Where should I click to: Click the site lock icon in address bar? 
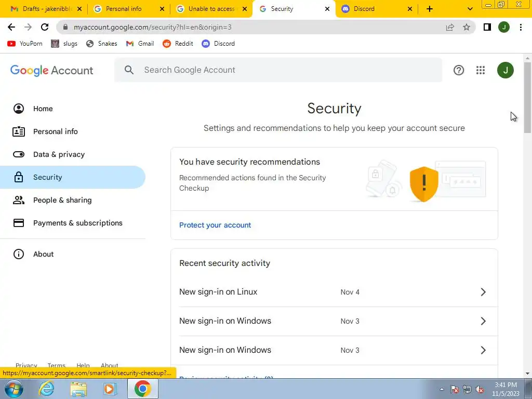[x=65, y=27]
